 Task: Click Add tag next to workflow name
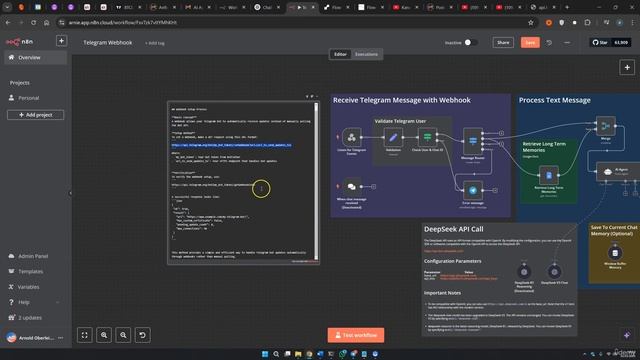155,43
